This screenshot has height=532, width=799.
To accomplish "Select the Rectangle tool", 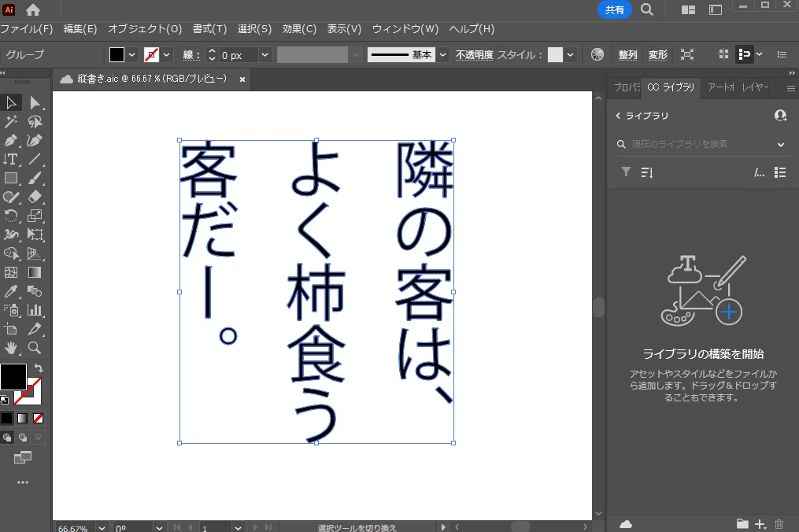I will [x=11, y=178].
